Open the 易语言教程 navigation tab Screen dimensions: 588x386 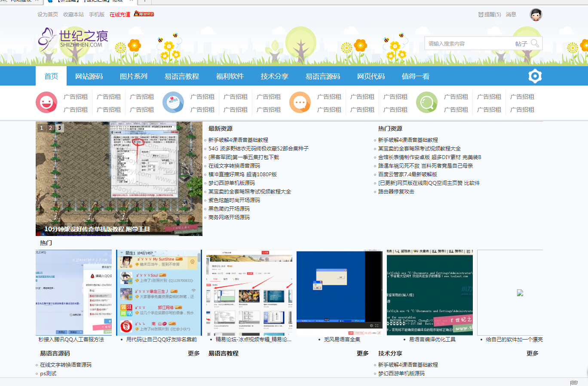[182, 76]
